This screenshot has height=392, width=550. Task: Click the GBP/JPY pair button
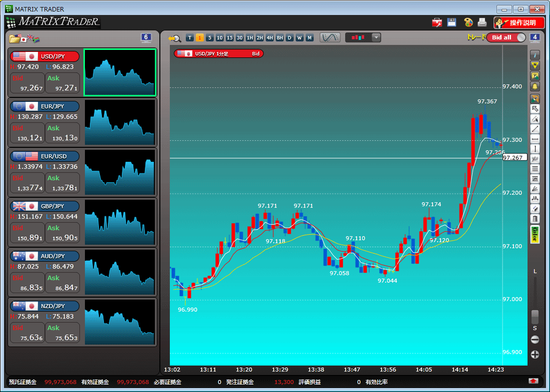click(x=44, y=206)
